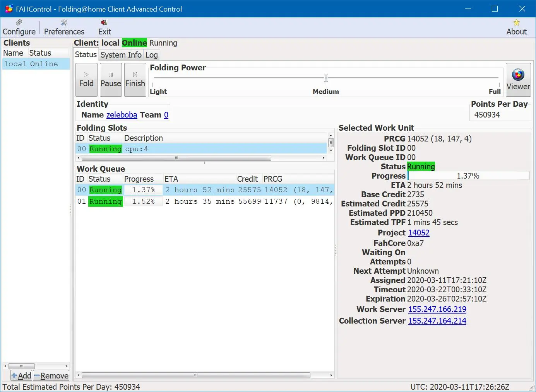Image resolution: width=536 pixels, height=392 pixels.
Task: Select work queue row 00 with 1.37%
Action: tap(205, 190)
